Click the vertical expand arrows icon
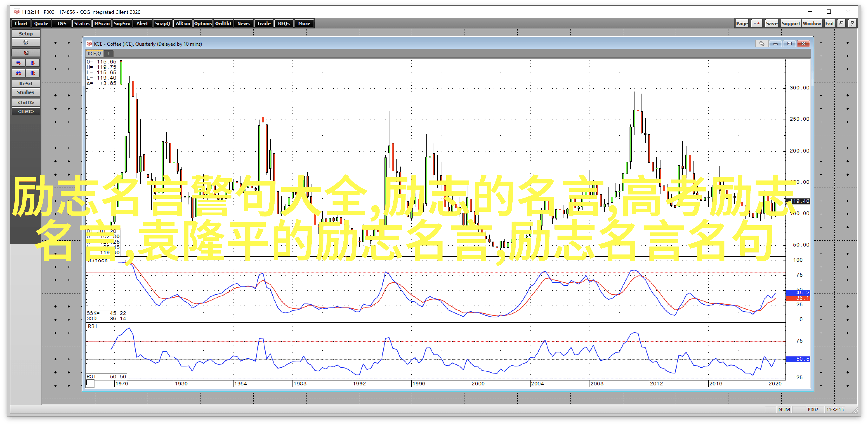The height and width of the screenshot is (425, 868). point(33,63)
